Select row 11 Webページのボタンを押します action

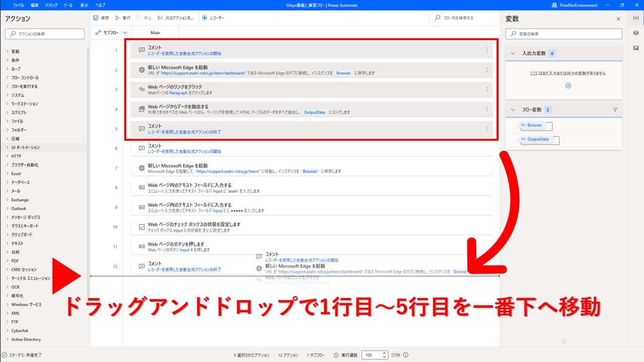[x=312, y=246]
